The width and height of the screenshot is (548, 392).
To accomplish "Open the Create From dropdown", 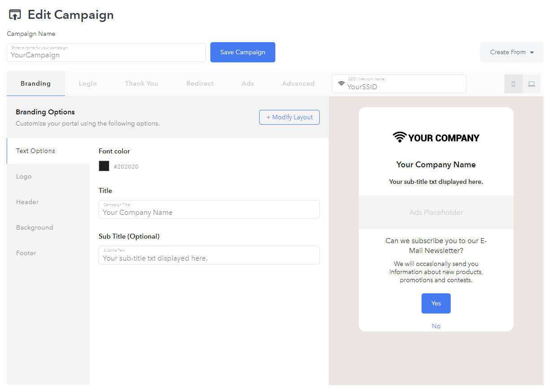I will tap(512, 52).
